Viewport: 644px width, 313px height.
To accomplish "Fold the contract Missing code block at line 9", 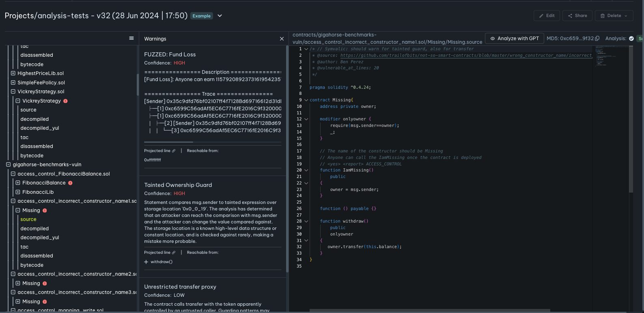I will tap(306, 100).
